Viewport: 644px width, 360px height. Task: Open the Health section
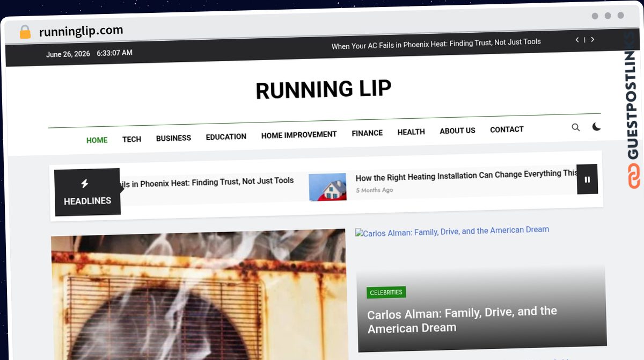point(411,132)
